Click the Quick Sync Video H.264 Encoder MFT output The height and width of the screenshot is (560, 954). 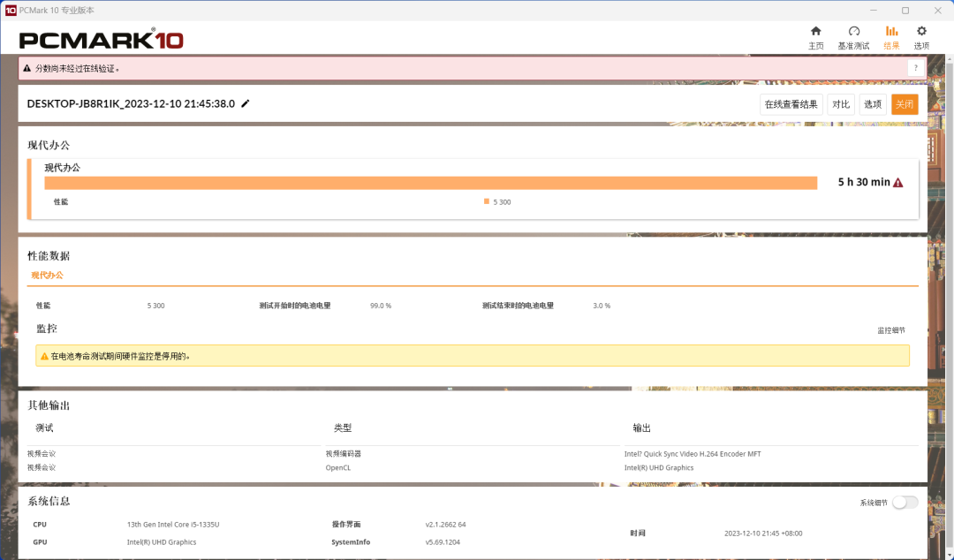click(693, 453)
